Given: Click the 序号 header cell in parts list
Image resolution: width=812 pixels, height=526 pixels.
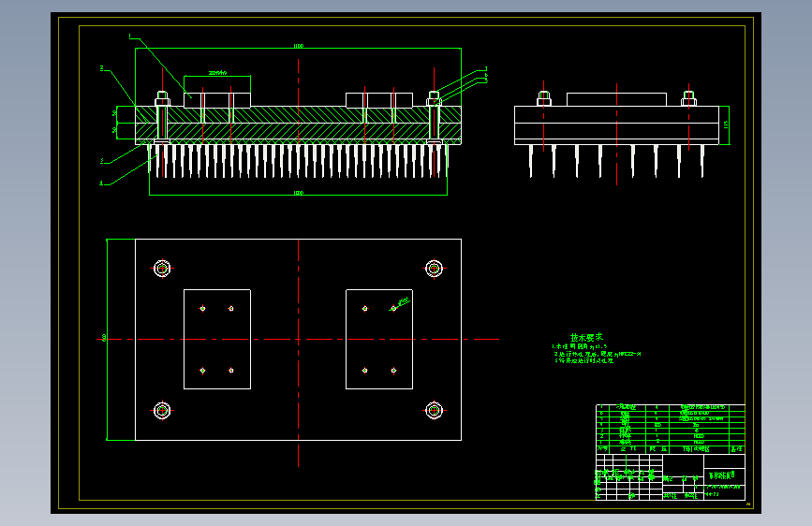Looking at the screenshot, I should click(x=602, y=449).
